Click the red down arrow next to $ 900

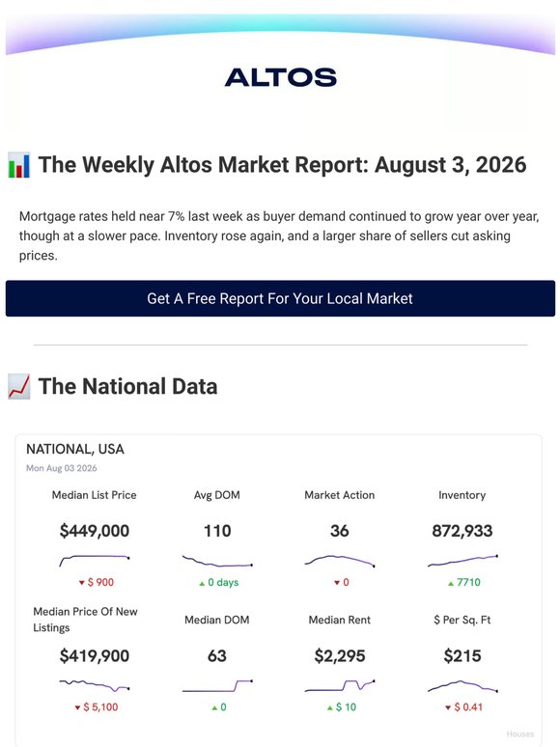pyautogui.click(x=81, y=583)
